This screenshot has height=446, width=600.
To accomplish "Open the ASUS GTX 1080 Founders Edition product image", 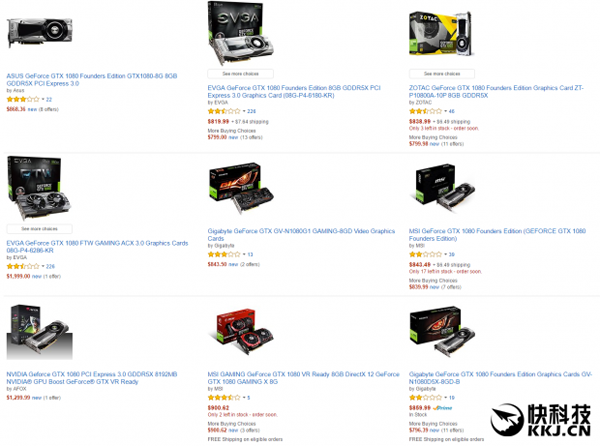I will (39, 32).
